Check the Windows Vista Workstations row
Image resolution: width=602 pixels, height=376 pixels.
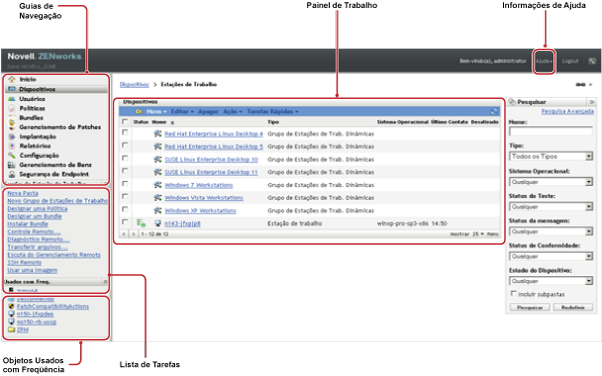pyautogui.click(x=125, y=196)
